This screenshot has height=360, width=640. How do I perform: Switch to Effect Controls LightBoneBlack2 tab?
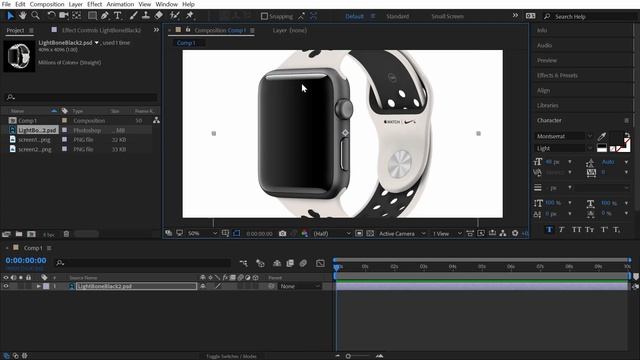(101, 30)
